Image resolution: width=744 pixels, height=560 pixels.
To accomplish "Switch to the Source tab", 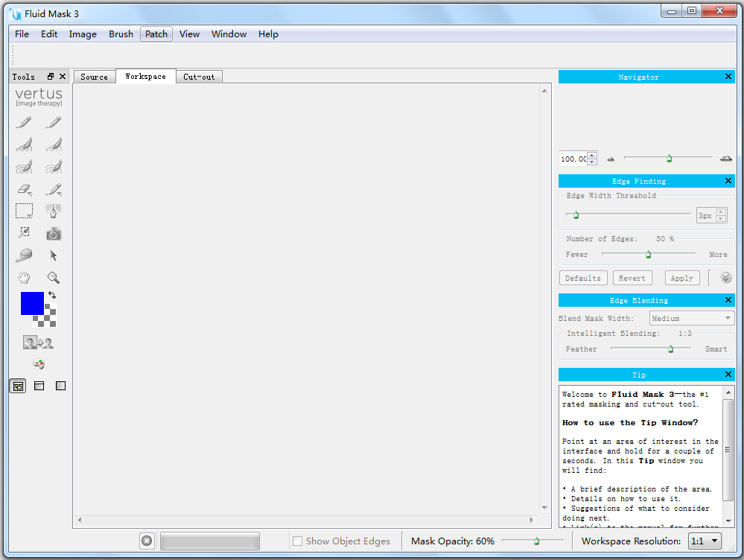I will [x=95, y=77].
